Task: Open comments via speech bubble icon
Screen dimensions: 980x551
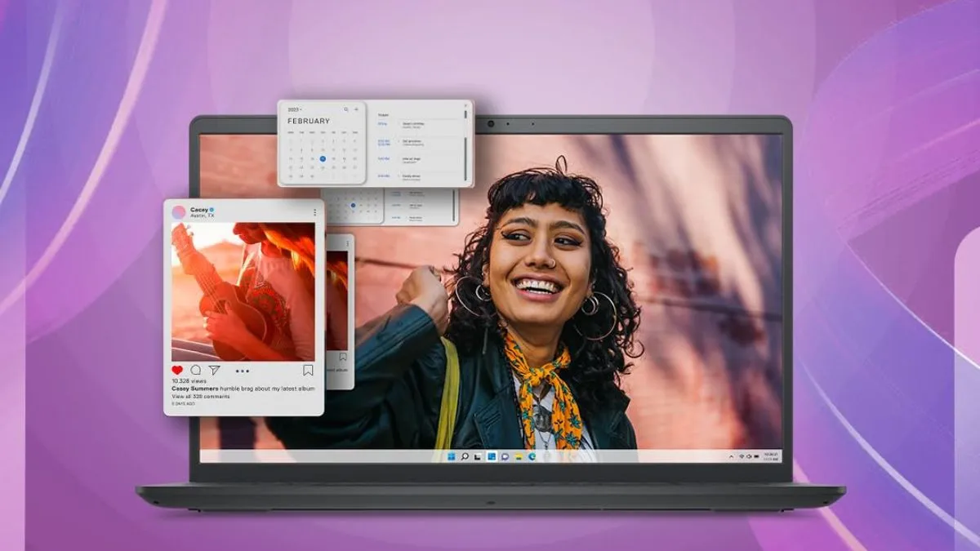Action: [195, 370]
